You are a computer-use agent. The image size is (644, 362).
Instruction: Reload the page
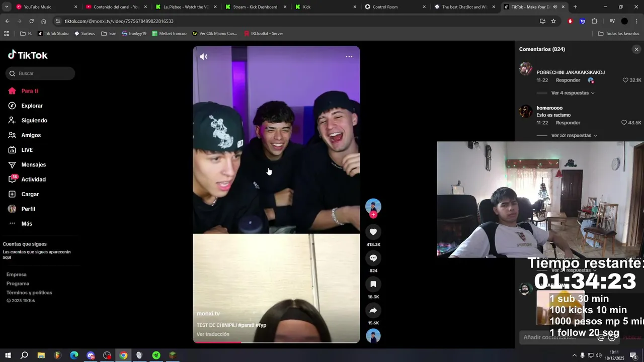tap(31, 21)
